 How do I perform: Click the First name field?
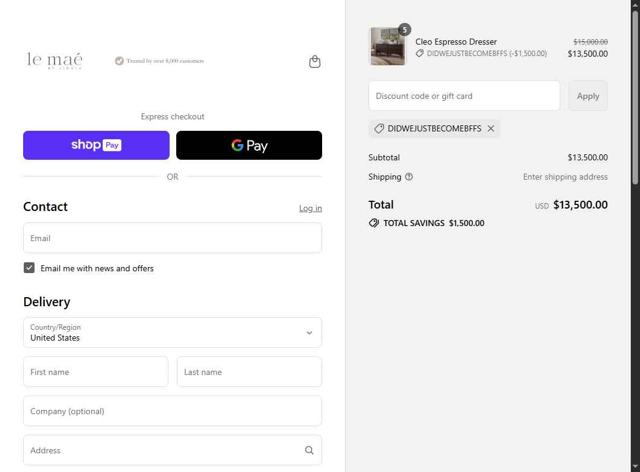pos(95,372)
